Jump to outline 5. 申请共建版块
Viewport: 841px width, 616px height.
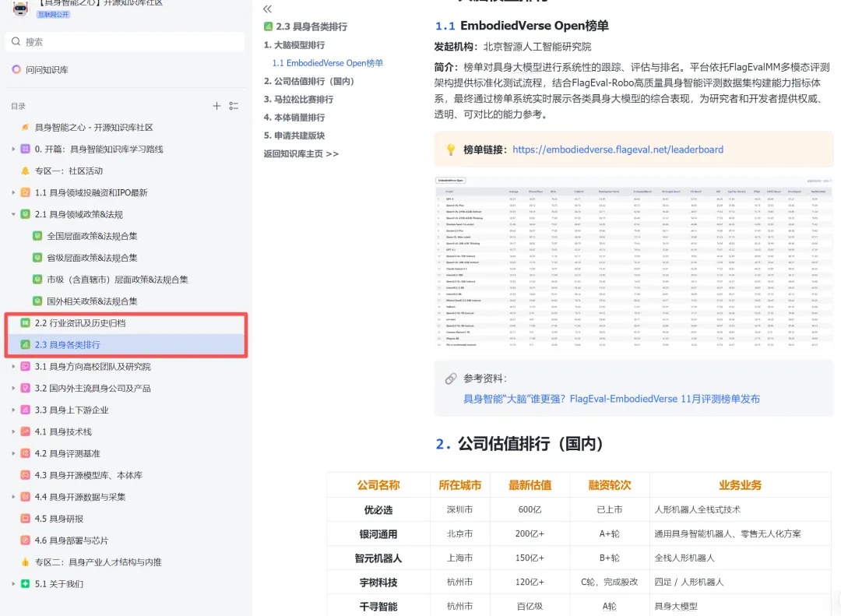coord(294,136)
